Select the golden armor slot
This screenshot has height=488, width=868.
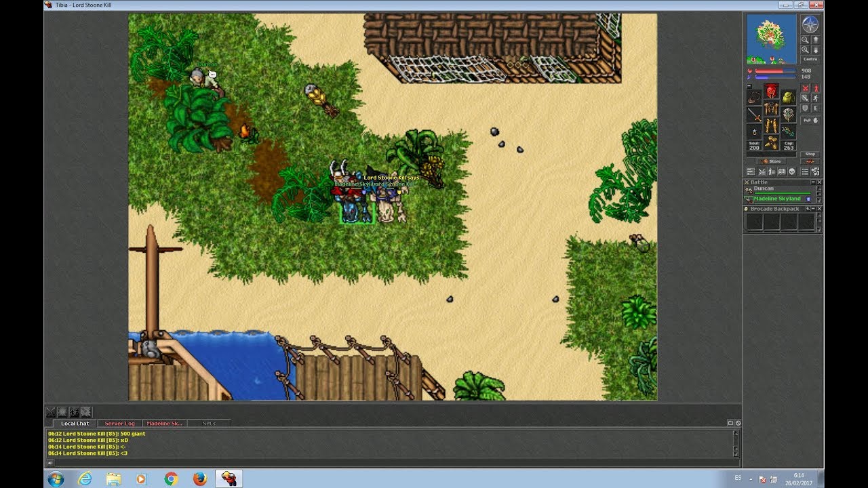771,108
